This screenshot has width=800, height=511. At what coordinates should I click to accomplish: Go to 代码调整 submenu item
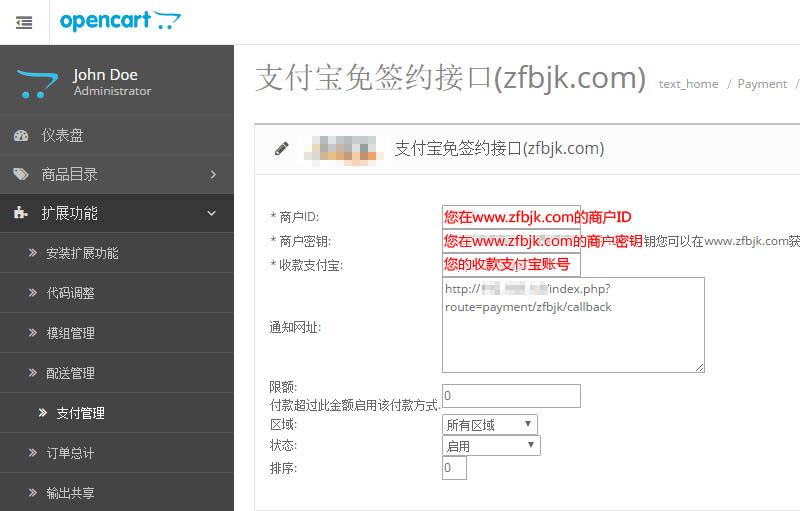[x=117, y=293]
